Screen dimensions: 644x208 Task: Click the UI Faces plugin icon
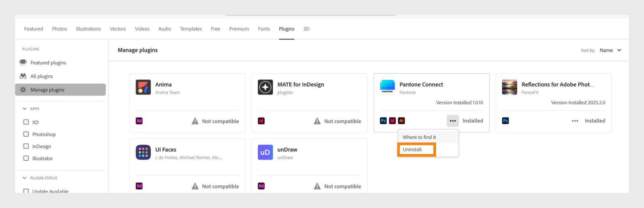(143, 152)
